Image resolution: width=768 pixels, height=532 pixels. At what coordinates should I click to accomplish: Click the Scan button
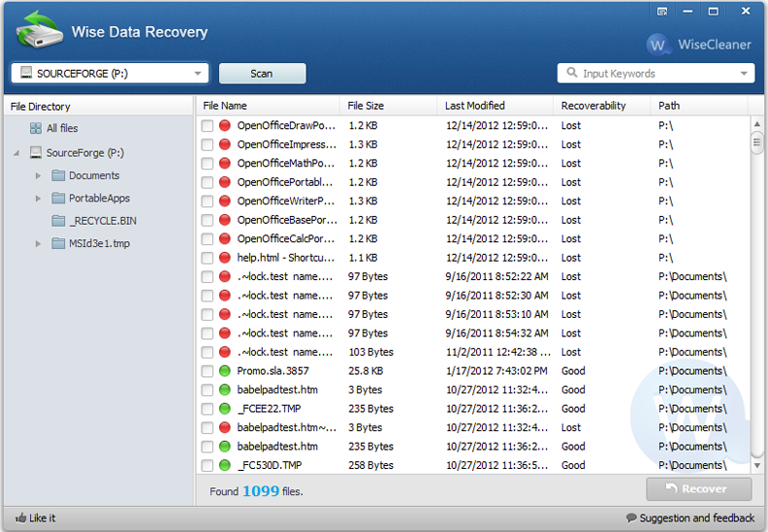[x=263, y=74]
